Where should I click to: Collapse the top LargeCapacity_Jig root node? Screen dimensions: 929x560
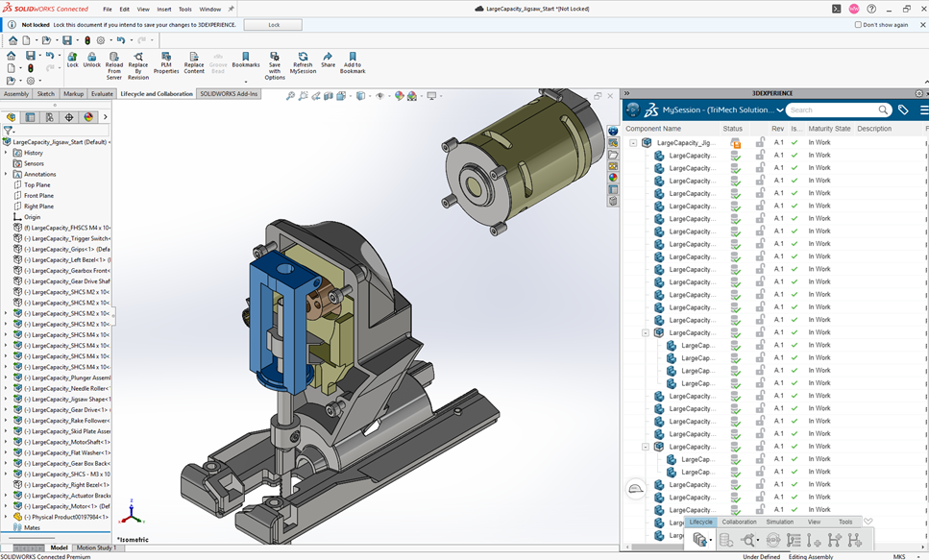[x=633, y=143]
